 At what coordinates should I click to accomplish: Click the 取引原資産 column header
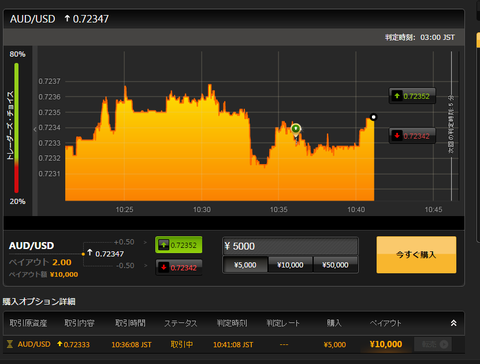pos(28,323)
